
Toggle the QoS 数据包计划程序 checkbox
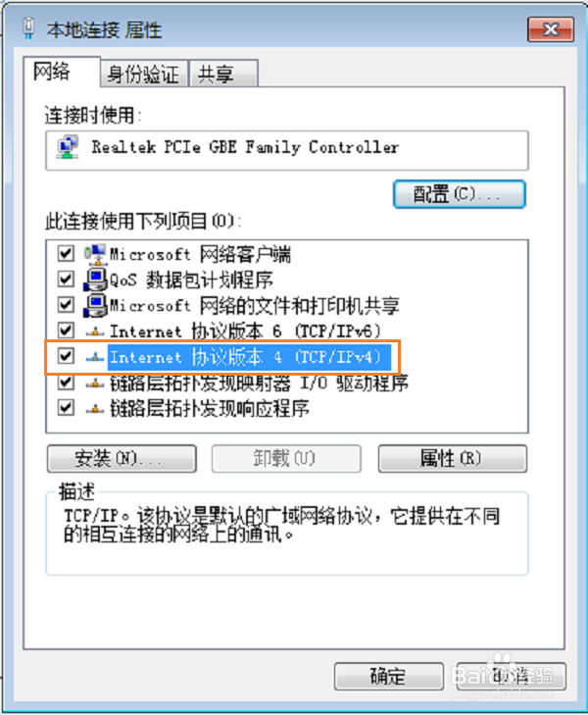point(66,279)
